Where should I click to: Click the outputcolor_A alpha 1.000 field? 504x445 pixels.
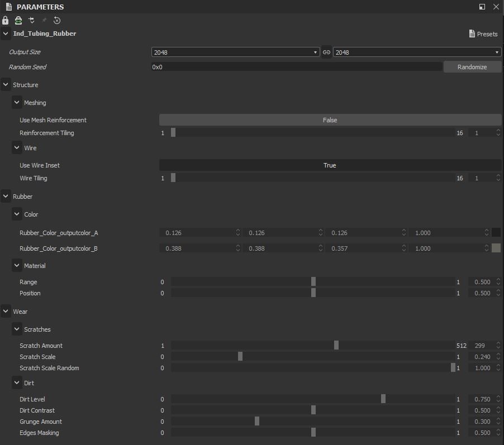tap(449, 233)
